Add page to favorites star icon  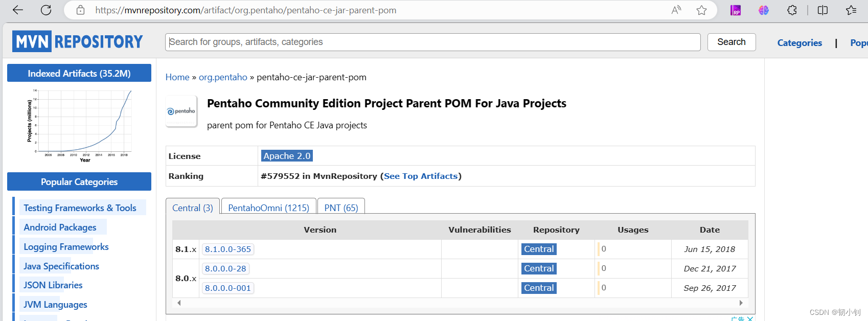[x=701, y=10]
